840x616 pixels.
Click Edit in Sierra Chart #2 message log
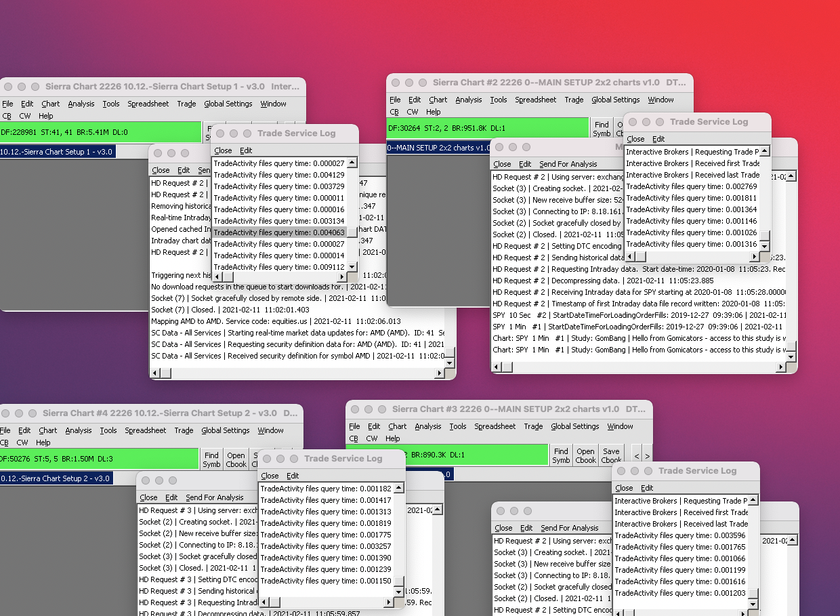(x=525, y=164)
